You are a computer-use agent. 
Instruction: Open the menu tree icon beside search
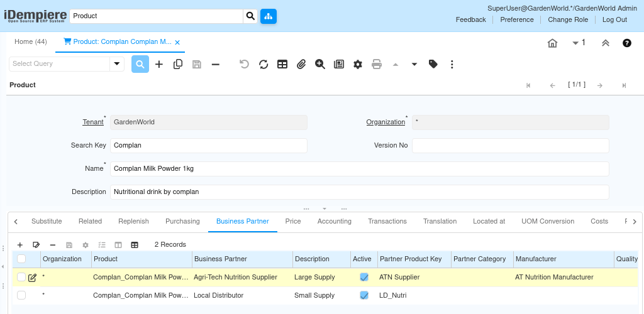269,16
